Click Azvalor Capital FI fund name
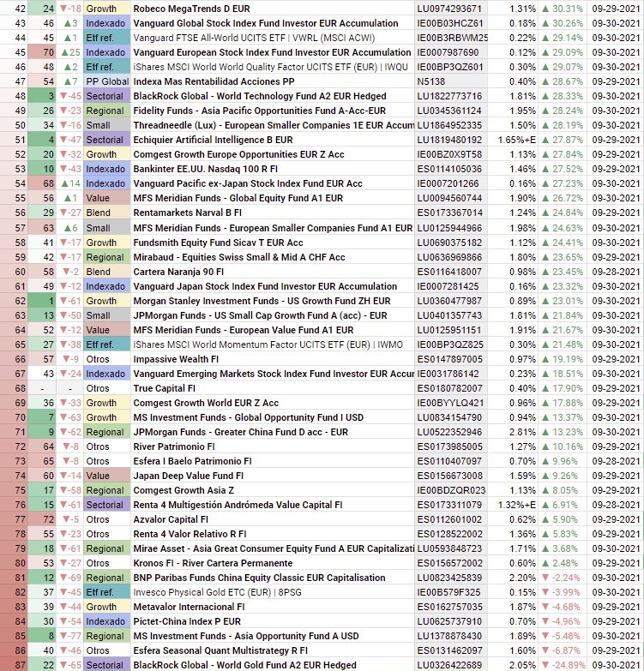The image size is (644, 671). tap(171, 518)
